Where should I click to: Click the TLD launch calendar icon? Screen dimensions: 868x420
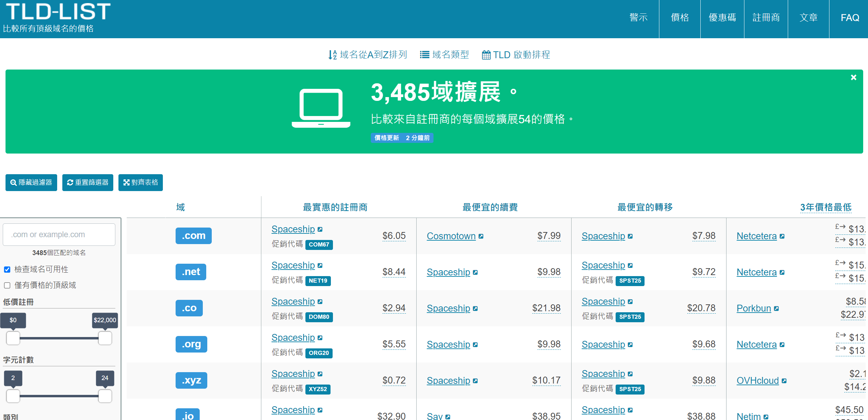coord(486,55)
